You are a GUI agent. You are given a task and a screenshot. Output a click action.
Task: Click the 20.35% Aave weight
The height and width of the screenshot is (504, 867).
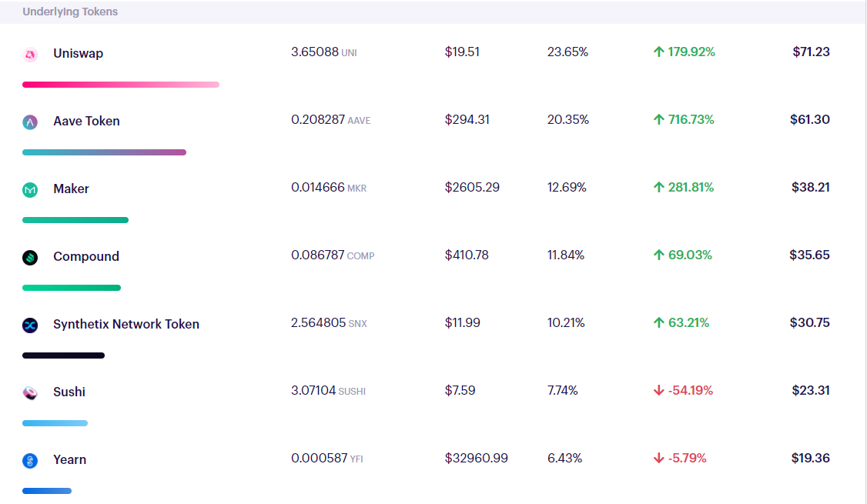[x=568, y=119]
